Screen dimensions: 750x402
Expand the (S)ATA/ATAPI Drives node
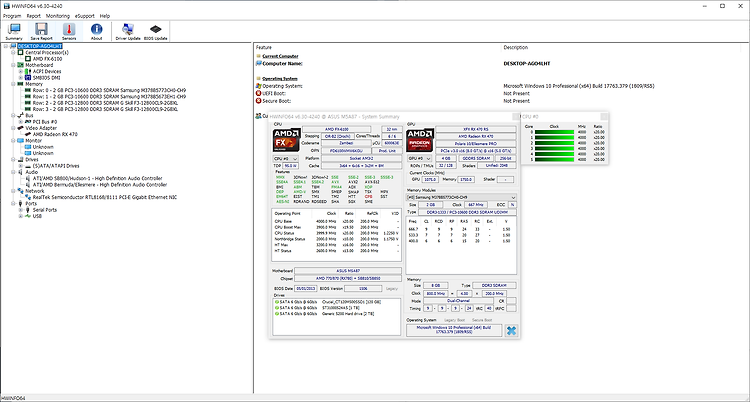point(21,166)
